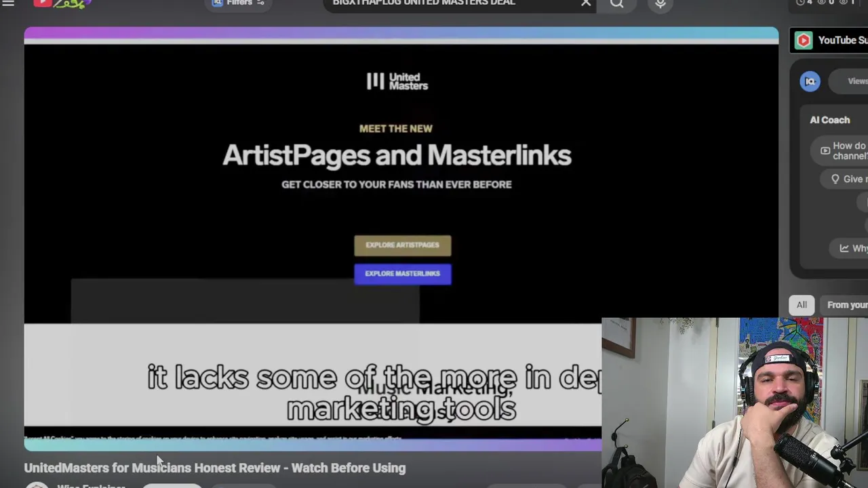Viewport: 868px width, 488px height.
Task: Clear the search query with X
Action: tap(586, 3)
